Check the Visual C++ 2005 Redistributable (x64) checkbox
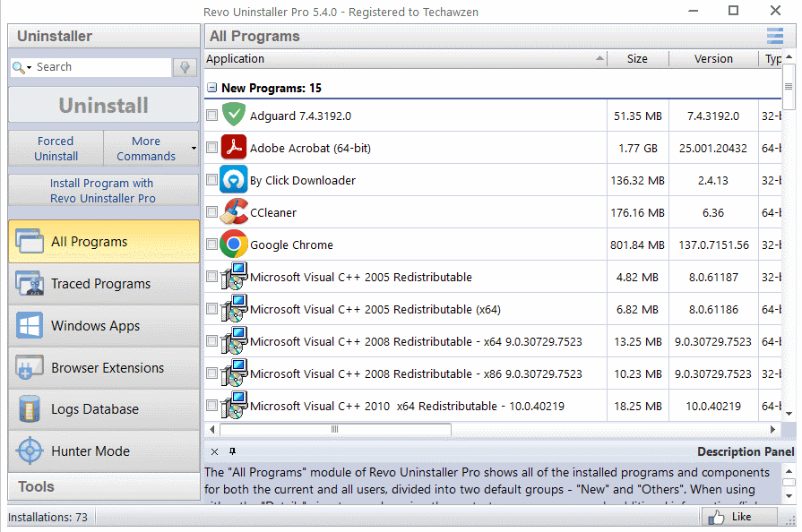 click(x=211, y=309)
